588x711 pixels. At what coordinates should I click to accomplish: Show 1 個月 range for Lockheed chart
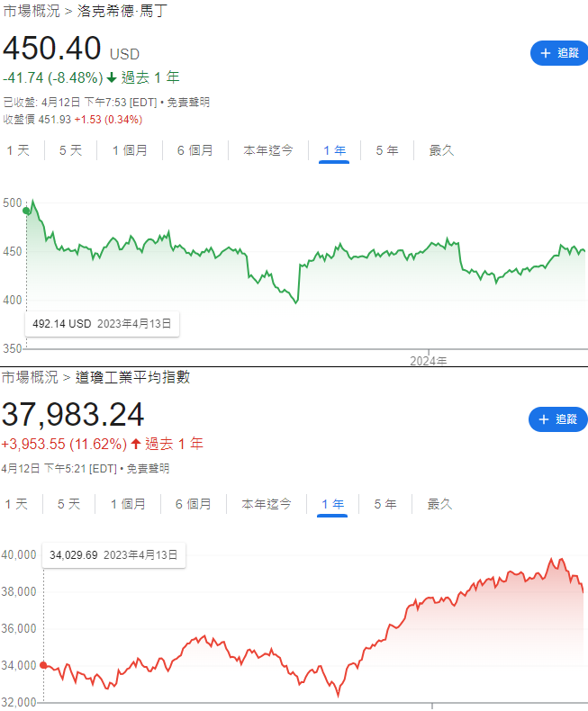point(130,150)
